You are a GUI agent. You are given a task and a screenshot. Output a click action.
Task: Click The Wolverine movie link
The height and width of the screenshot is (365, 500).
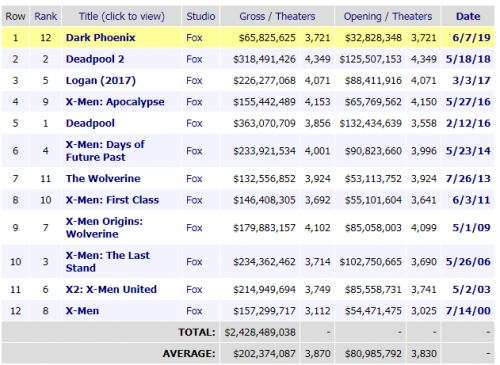(103, 178)
